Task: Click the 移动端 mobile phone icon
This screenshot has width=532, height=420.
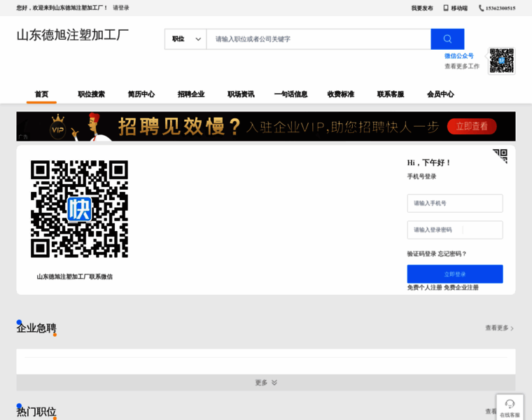Action: tap(446, 8)
